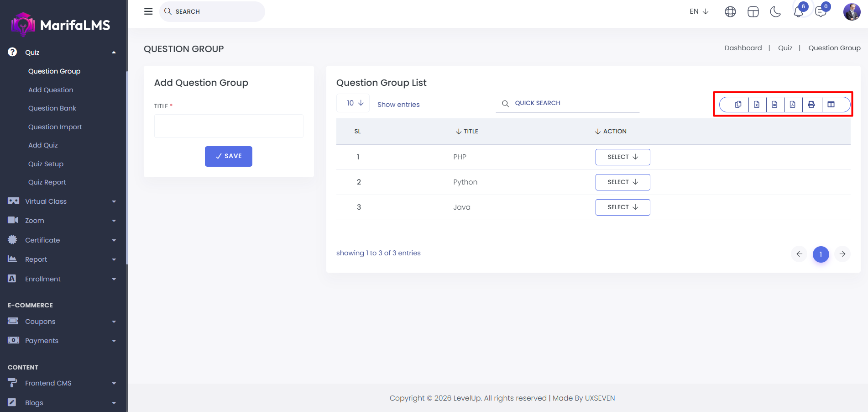The image size is (868, 412).
Task: Click the Dashboard breadcrumb link
Action: (x=743, y=48)
